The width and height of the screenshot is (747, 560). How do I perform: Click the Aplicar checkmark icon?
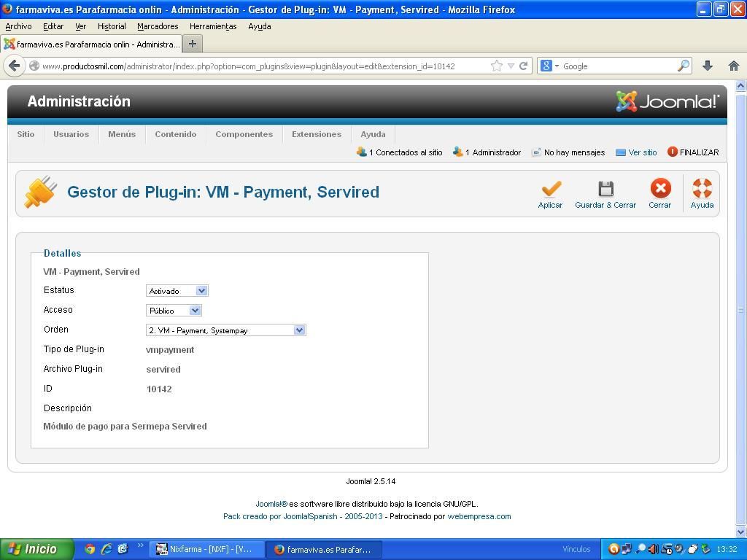[x=551, y=189]
